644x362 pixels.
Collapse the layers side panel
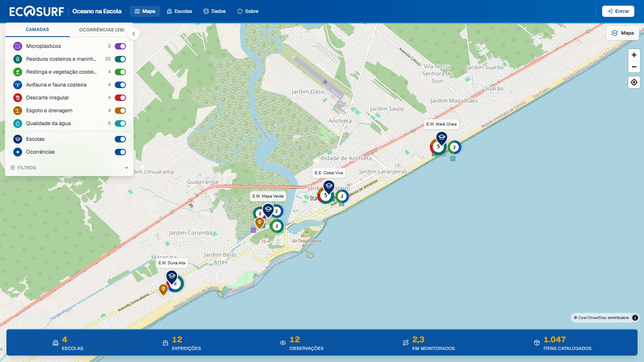(x=134, y=34)
